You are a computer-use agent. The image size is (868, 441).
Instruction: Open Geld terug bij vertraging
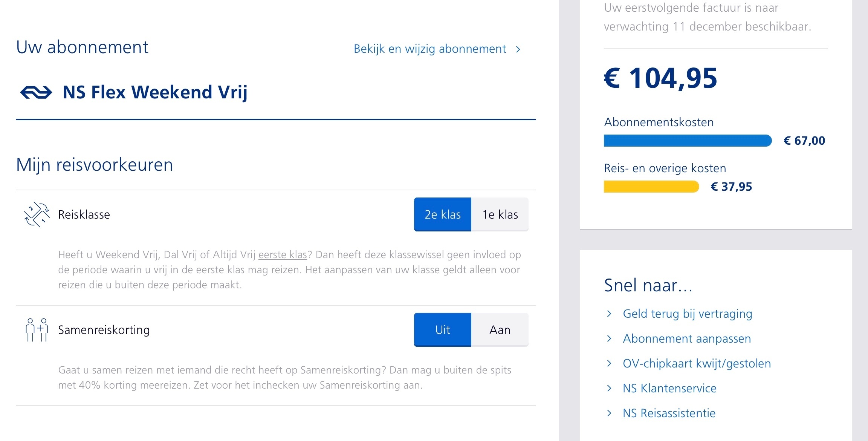click(x=688, y=314)
